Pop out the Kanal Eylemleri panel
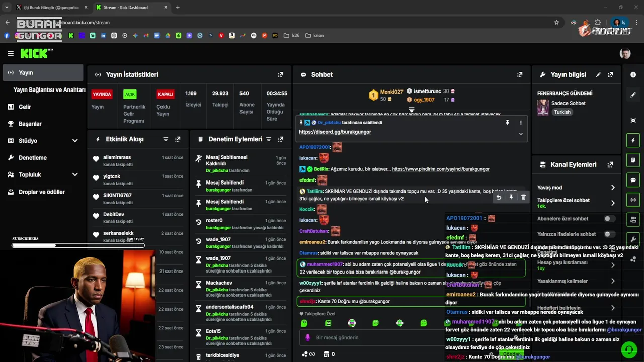The image size is (644, 362). click(x=610, y=164)
